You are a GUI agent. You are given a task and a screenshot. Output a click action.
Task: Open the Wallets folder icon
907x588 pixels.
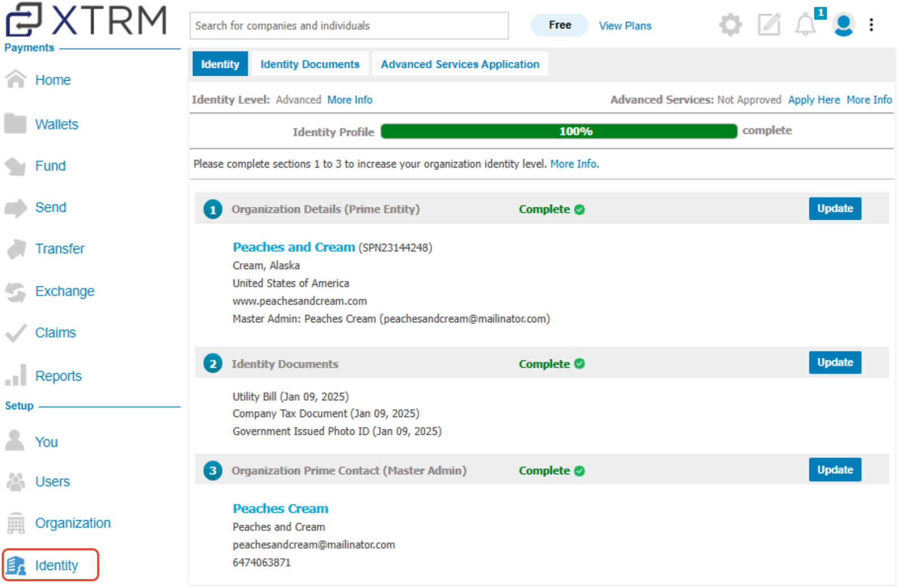point(16,123)
